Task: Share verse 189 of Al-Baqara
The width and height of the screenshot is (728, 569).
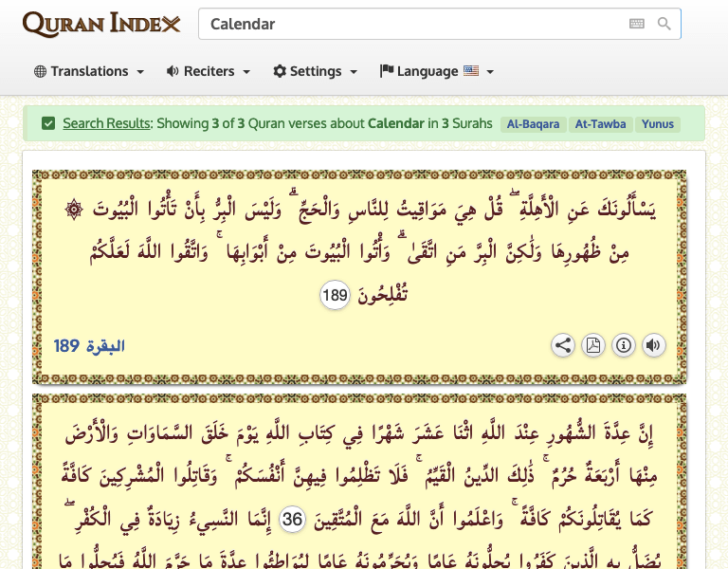Action: 563,345
